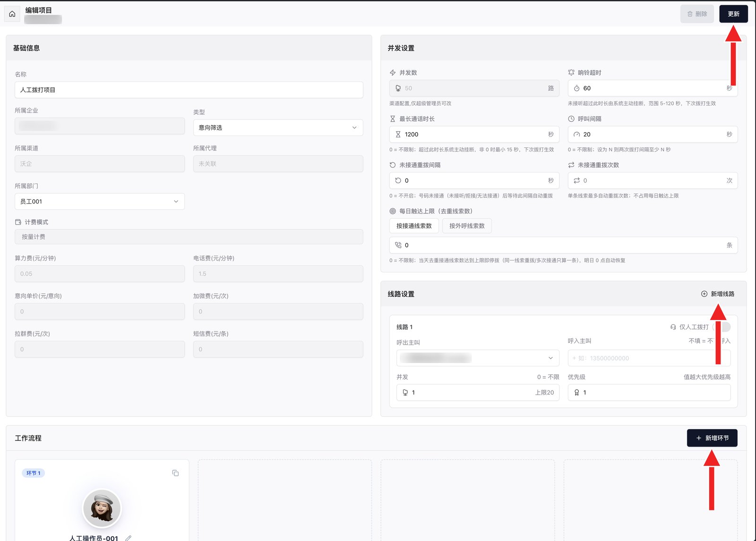Viewport: 756px width, 541px height.
Task: Click the 线路 1 并发 input field
Action: (x=478, y=392)
